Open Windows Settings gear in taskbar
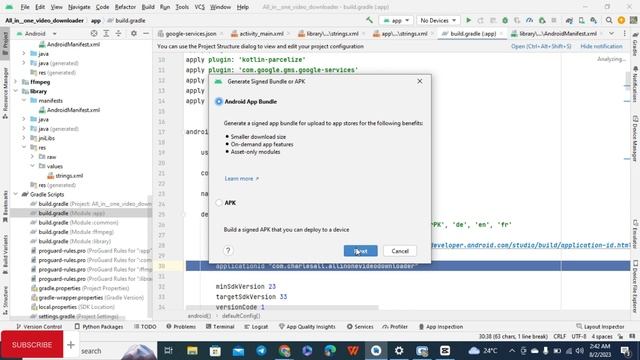Image resolution: width=640 pixels, height=360 pixels. coord(399,351)
